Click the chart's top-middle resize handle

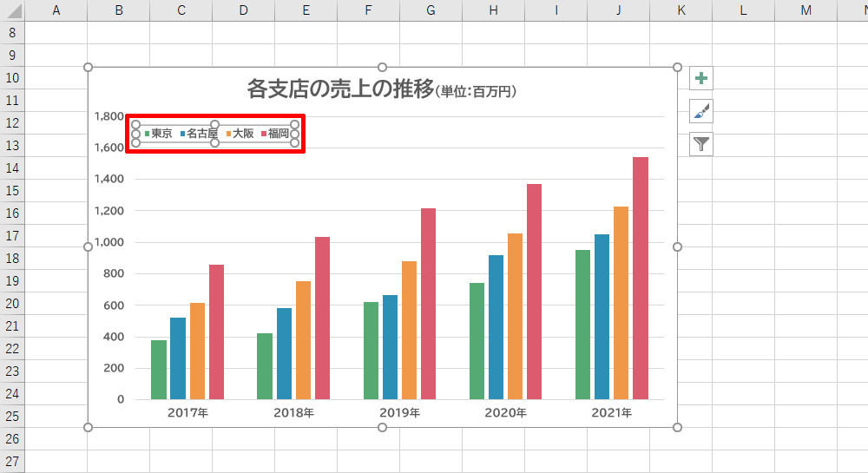[382, 67]
